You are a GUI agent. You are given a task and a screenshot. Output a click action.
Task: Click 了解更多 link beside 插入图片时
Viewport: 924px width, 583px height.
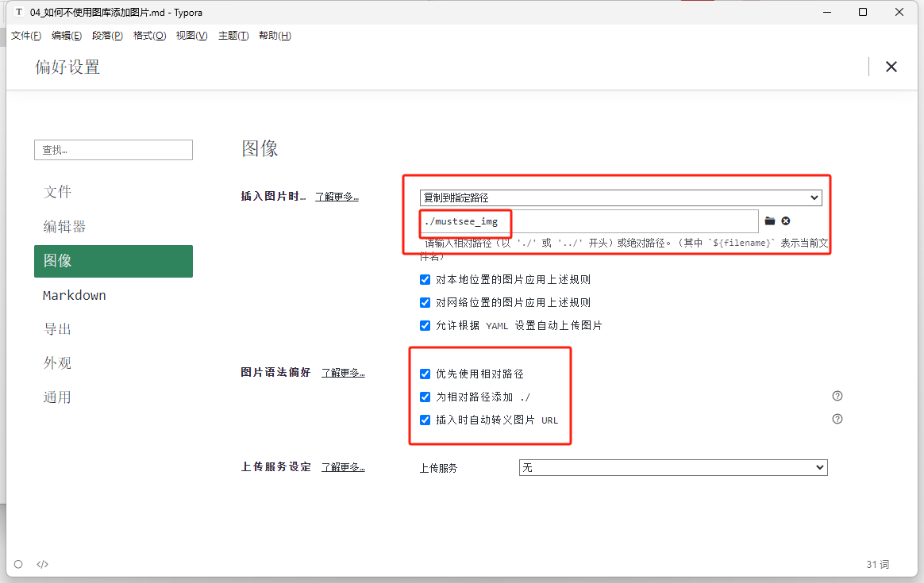[x=337, y=197]
